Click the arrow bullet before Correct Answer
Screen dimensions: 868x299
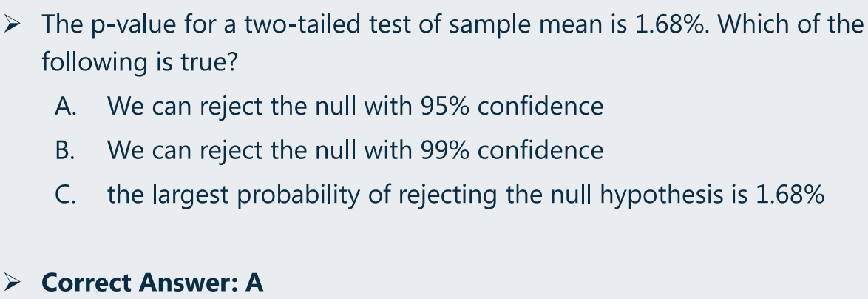click(x=11, y=283)
